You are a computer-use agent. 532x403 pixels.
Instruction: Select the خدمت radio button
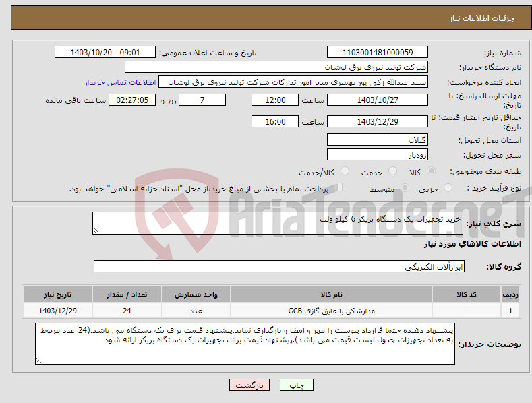392,171
